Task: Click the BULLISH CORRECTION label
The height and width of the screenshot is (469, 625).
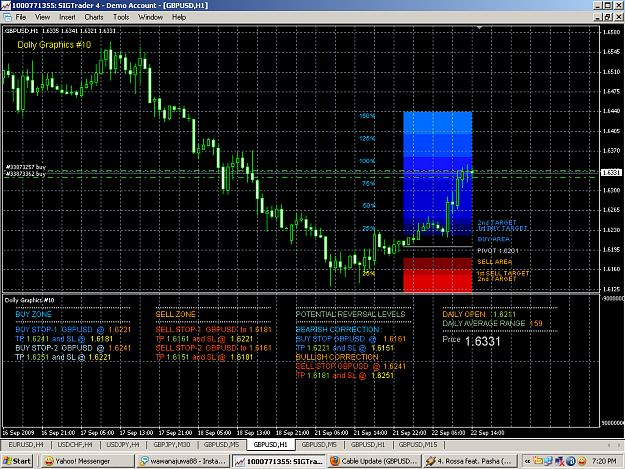Action: click(x=339, y=357)
